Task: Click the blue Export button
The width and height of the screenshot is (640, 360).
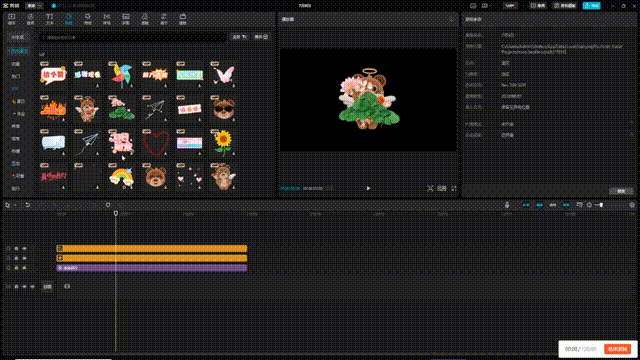Action: [591, 6]
